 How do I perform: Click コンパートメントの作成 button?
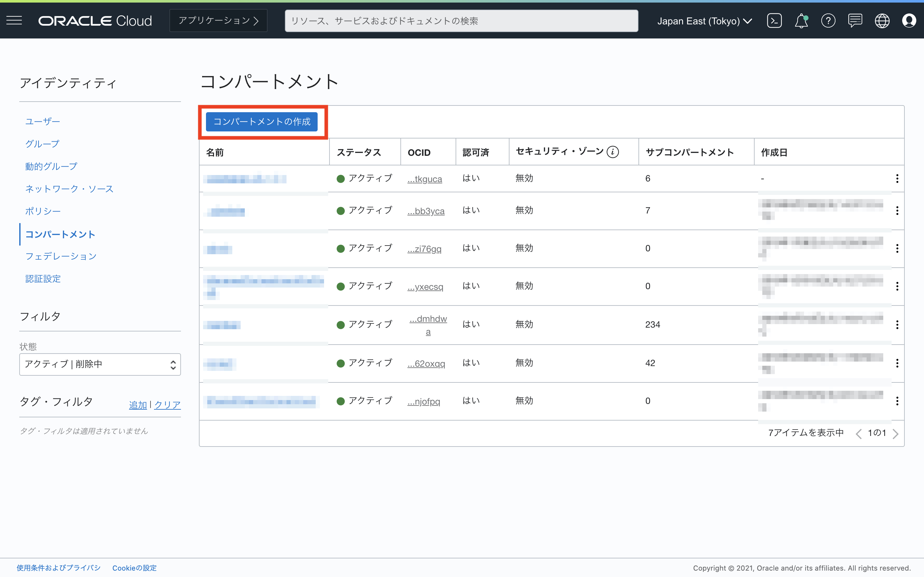coord(261,122)
